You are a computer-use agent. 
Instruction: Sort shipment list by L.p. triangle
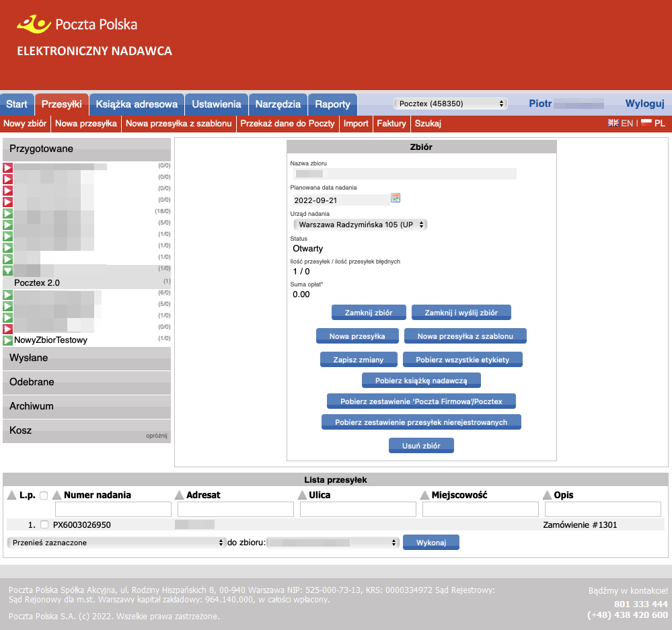click(12, 495)
